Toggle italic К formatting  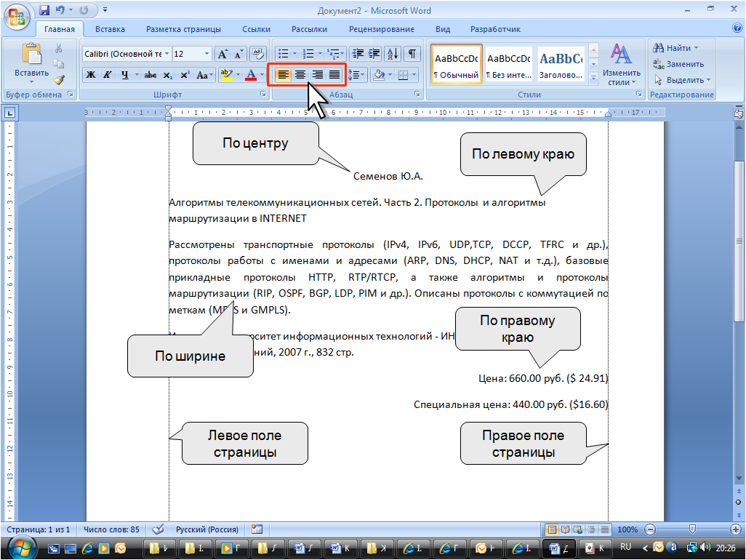(x=108, y=75)
